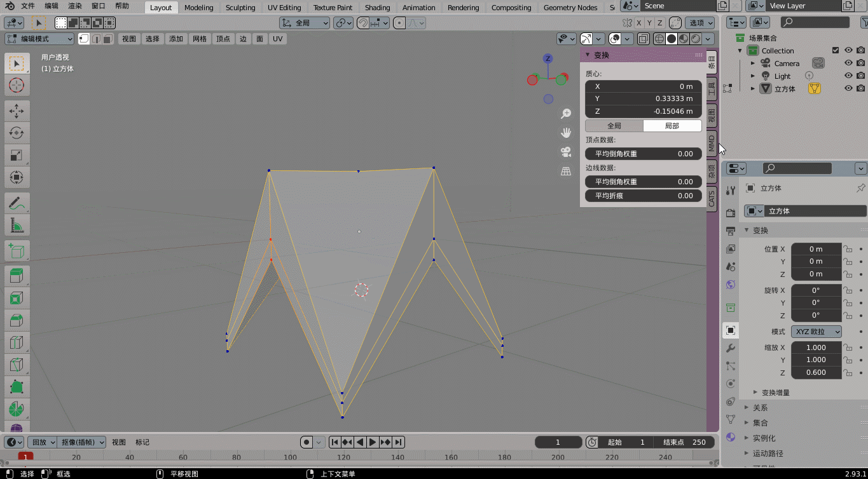
Task: Select the Move tool
Action: [x=17, y=111]
